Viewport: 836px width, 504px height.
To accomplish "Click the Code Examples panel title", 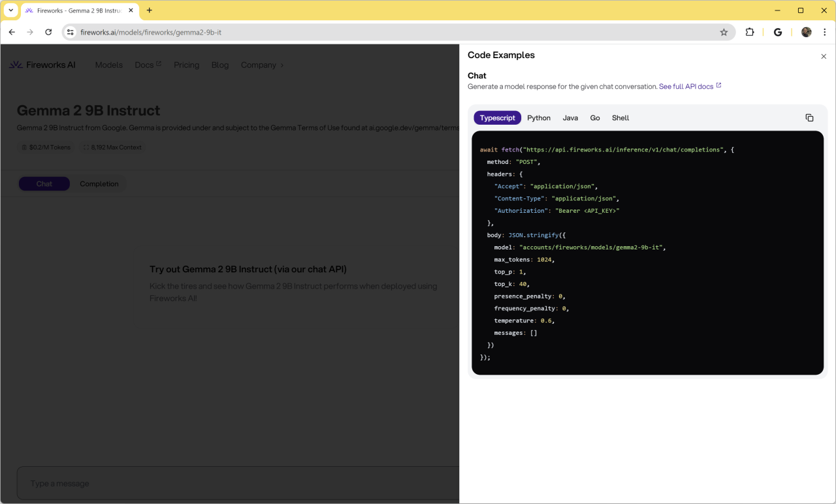I will click(501, 55).
